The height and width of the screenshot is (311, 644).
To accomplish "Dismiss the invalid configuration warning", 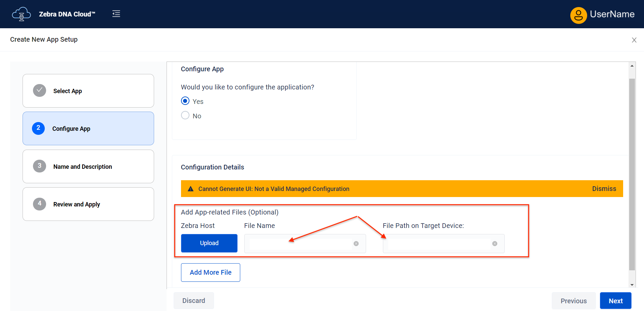I will pos(604,189).
